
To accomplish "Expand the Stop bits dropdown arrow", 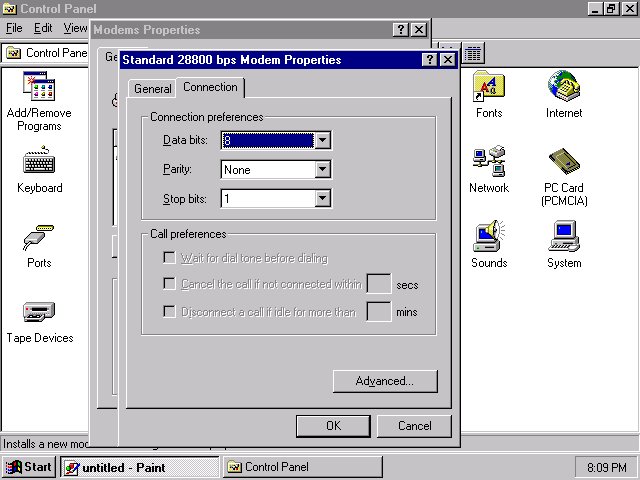I will pyautogui.click(x=322, y=199).
